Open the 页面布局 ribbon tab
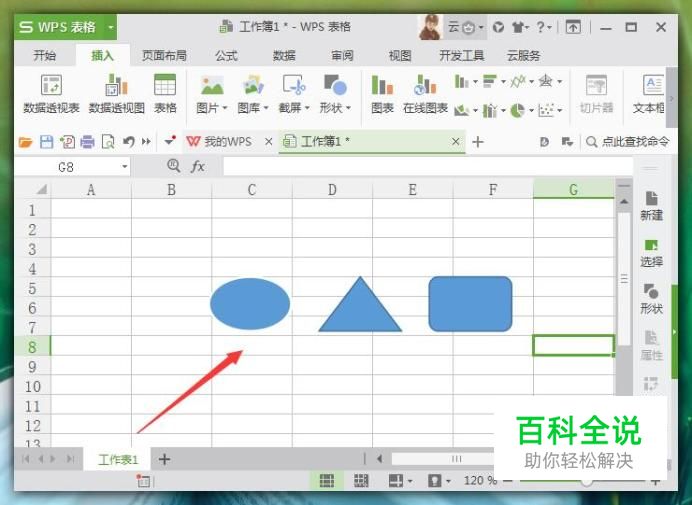The width and height of the screenshot is (692, 505). coord(164,56)
